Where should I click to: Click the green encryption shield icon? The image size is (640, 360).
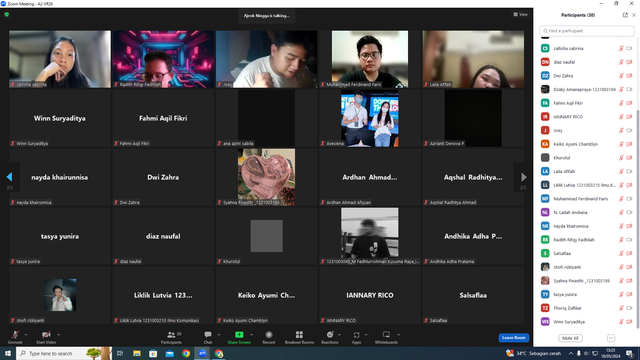tap(7, 14)
